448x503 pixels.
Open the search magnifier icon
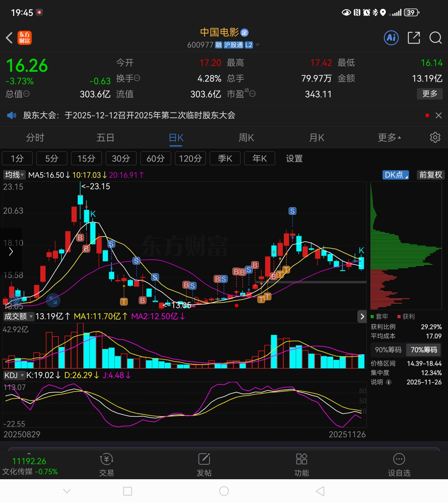pos(436,38)
